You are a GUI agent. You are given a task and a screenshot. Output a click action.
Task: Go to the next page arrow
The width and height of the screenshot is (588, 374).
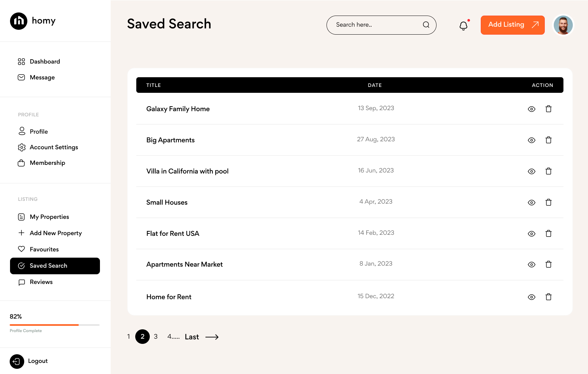[x=212, y=337]
